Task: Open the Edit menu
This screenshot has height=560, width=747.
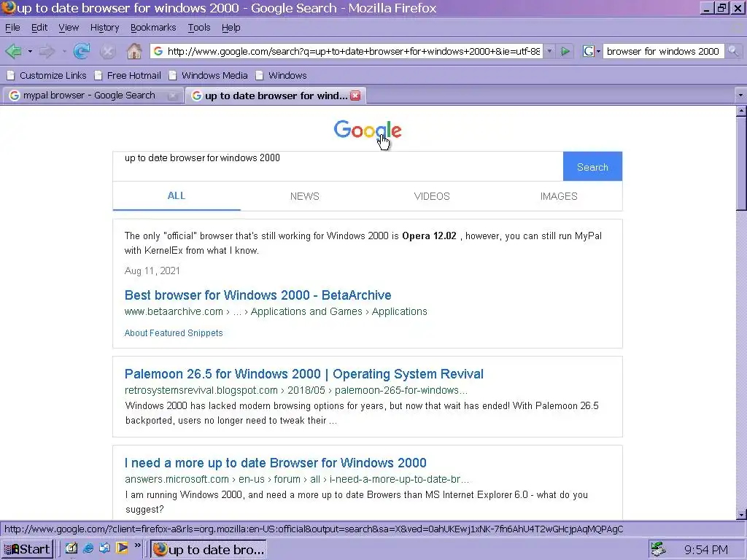Action: click(x=39, y=28)
